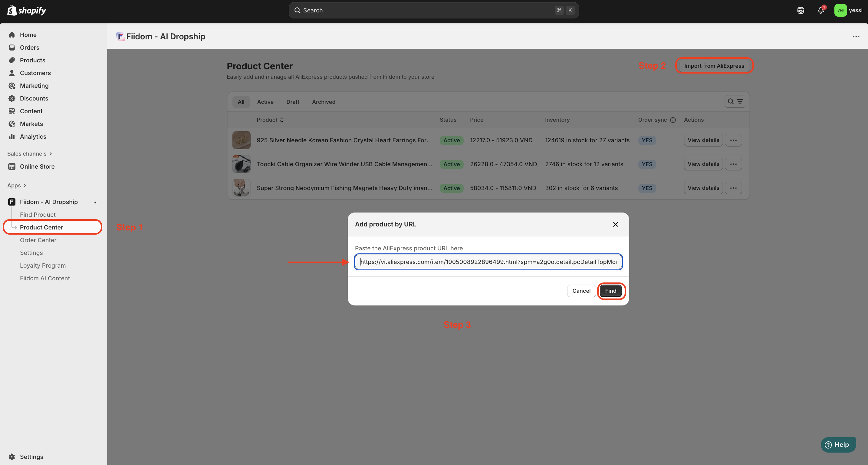
Task: Close the Add product by URL dialog
Action: click(615, 224)
